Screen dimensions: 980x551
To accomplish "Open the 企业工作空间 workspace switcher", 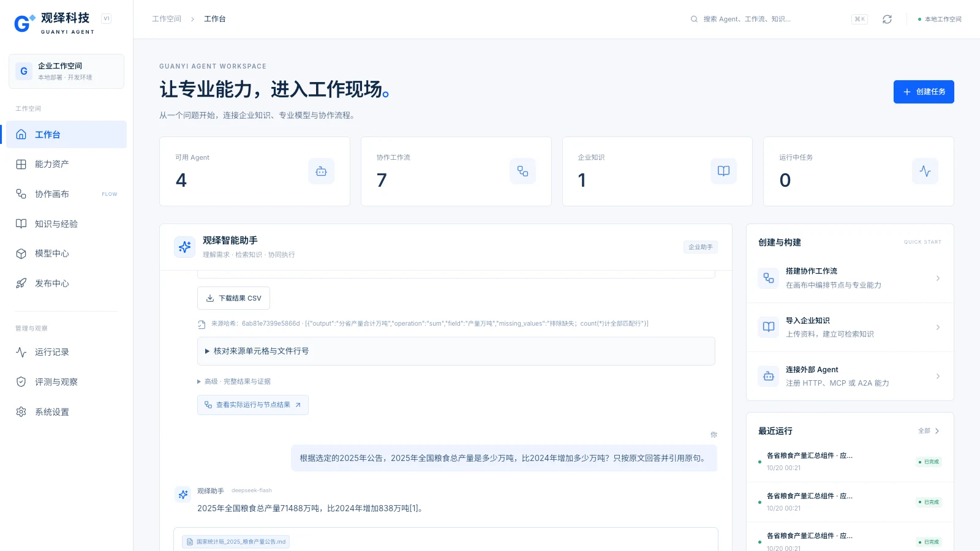I will [x=66, y=71].
